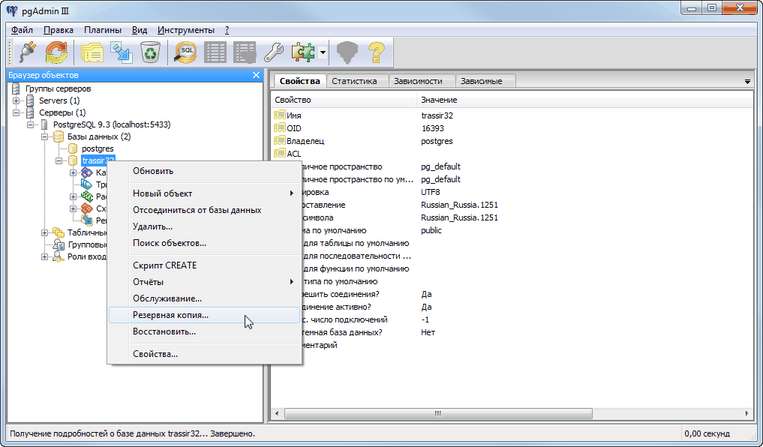Viewport: 763px width, 447px height.
Task: Click the refresh object toolbar icon
Action: point(57,52)
